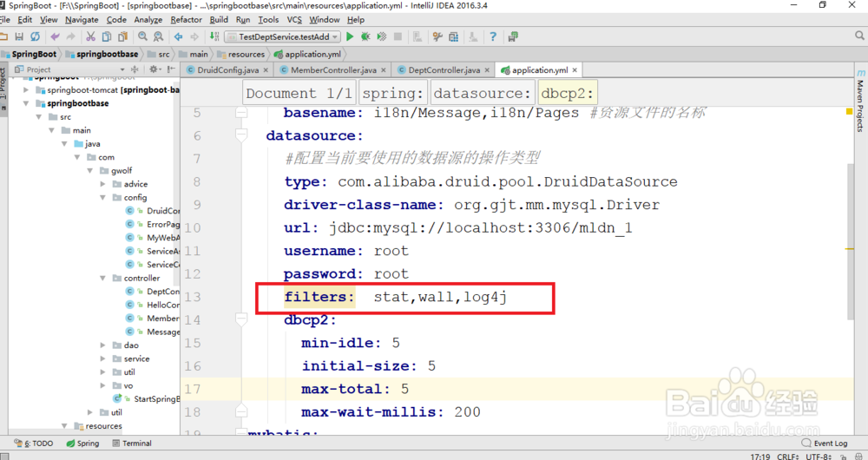868x460 pixels.
Task: Click the Hide Project panel icon
Action: [171, 69]
